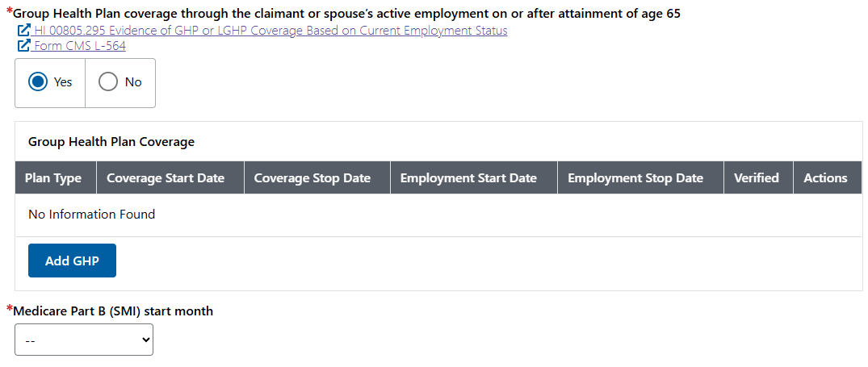Click external-link icon beside Form CMS L-564
This screenshot has height=367, width=868.
coord(24,46)
